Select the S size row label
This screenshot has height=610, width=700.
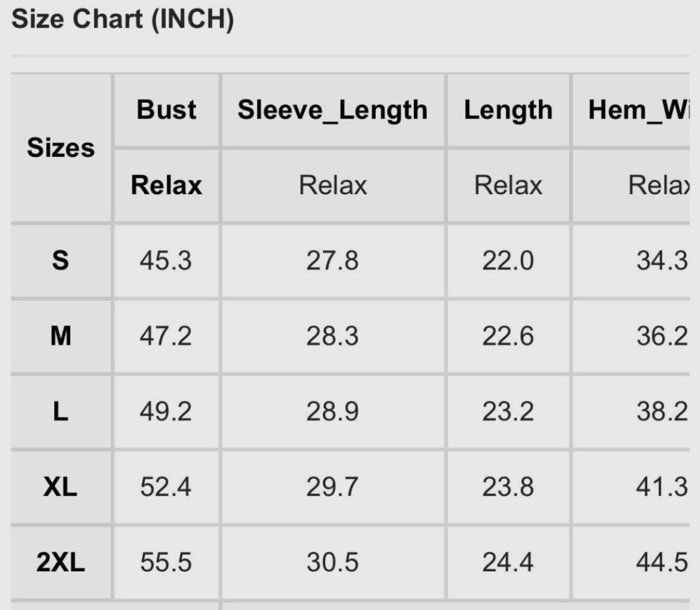click(61, 260)
